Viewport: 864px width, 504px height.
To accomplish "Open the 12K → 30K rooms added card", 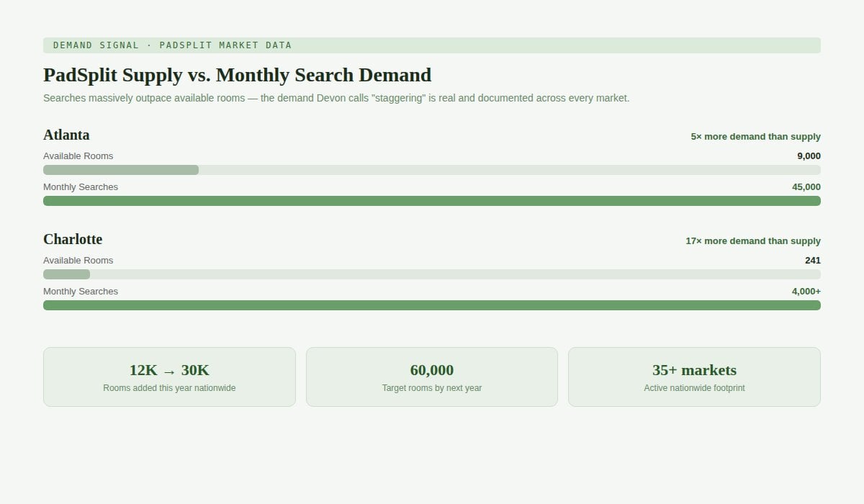I will coord(169,377).
